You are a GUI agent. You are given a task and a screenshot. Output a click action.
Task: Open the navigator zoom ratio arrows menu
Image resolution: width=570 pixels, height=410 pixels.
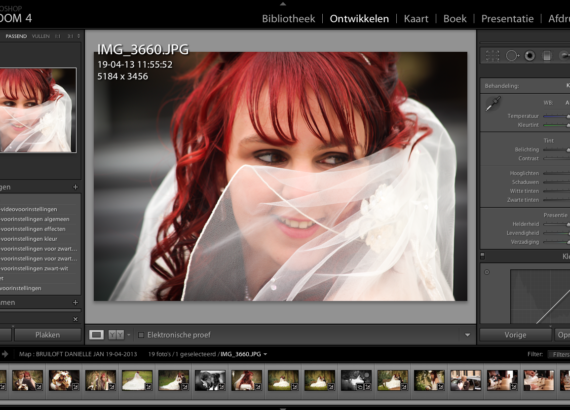(79, 36)
